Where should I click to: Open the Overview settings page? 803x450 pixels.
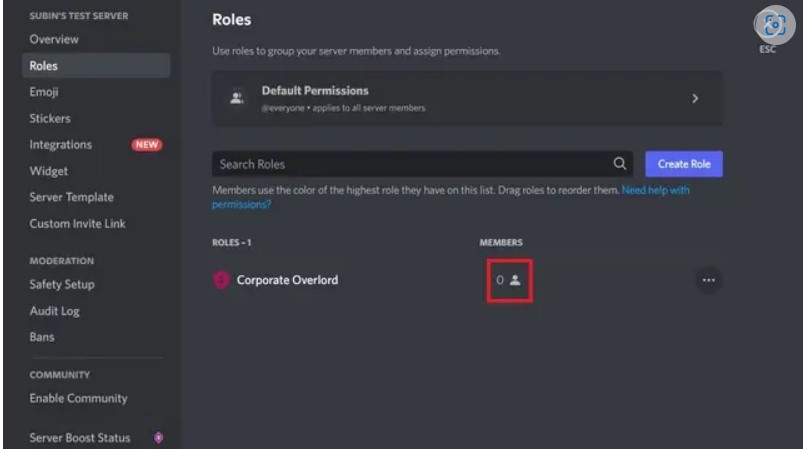pos(55,39)
